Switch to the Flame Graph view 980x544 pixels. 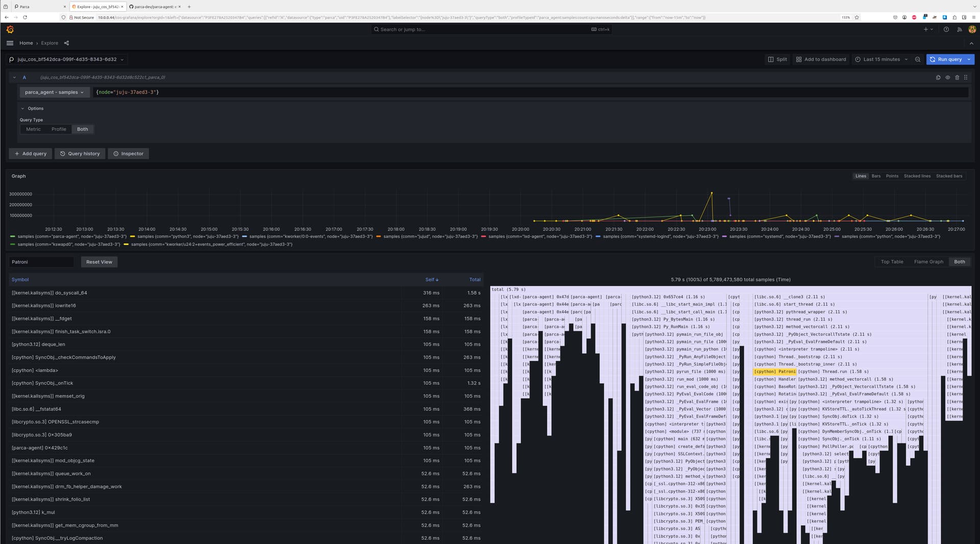[928, 261]
